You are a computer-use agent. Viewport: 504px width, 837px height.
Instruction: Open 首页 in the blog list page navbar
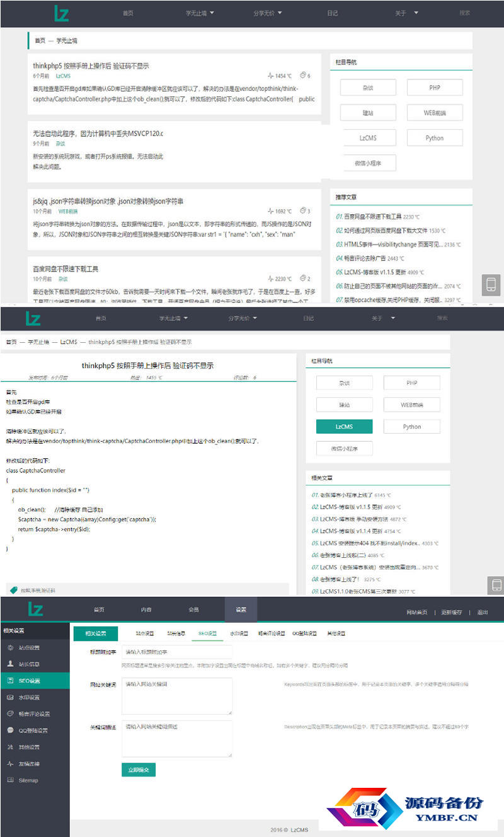pos(128,13)
